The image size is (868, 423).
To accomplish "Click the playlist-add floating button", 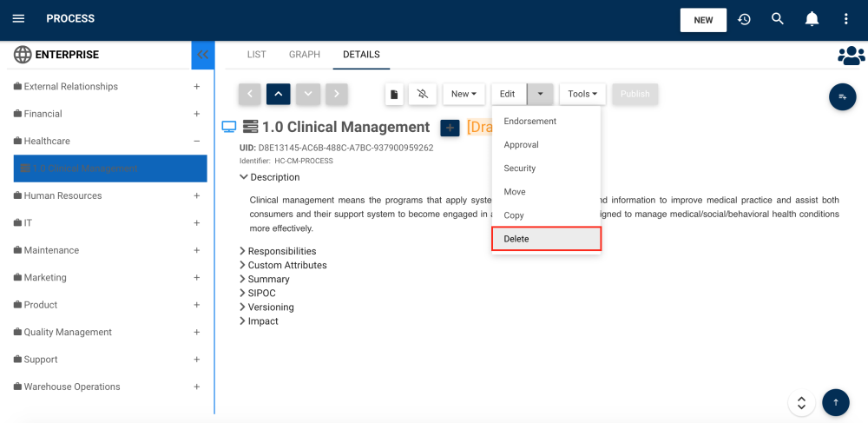I will [842, 96].
